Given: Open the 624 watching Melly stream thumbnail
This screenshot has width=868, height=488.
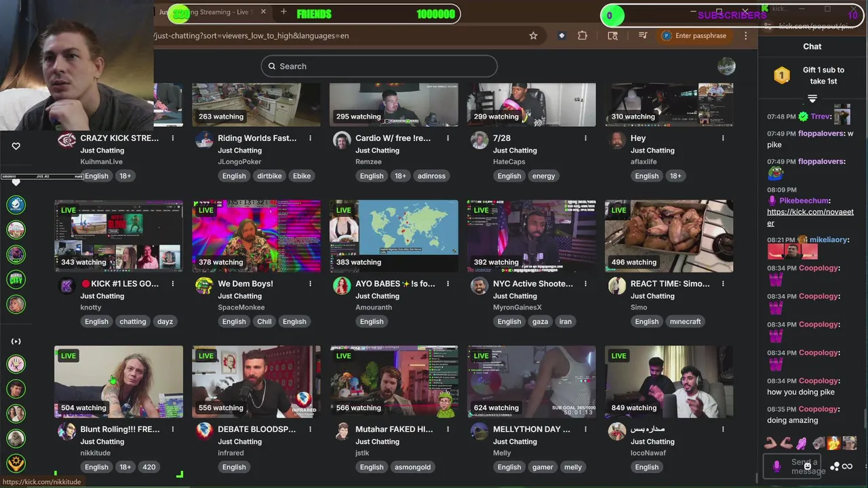Looking at the screenshot, I should click(532, 382).
